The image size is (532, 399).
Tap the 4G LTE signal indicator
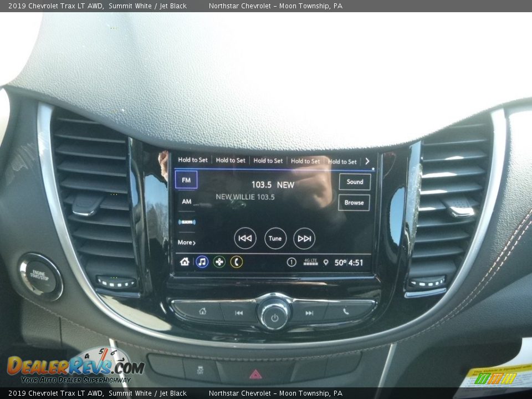click(x=310, y=261)
